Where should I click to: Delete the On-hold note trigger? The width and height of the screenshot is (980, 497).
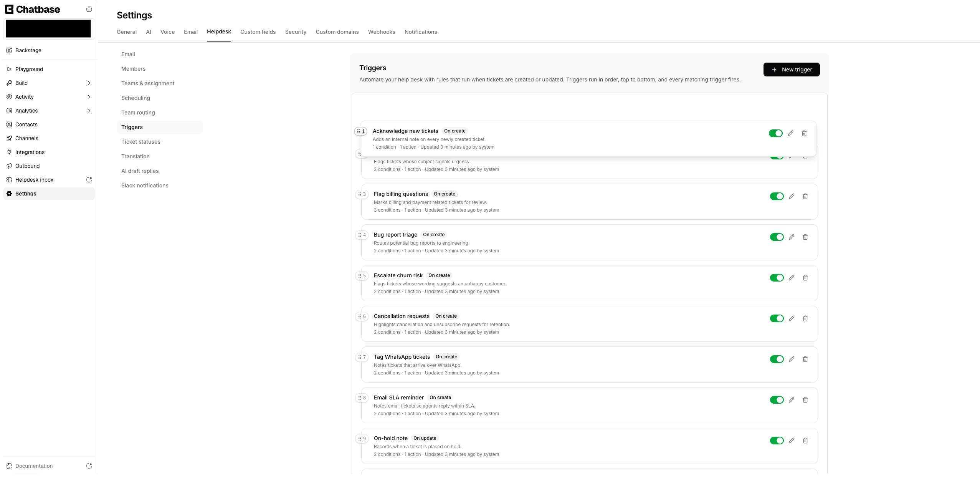[805, 441]
